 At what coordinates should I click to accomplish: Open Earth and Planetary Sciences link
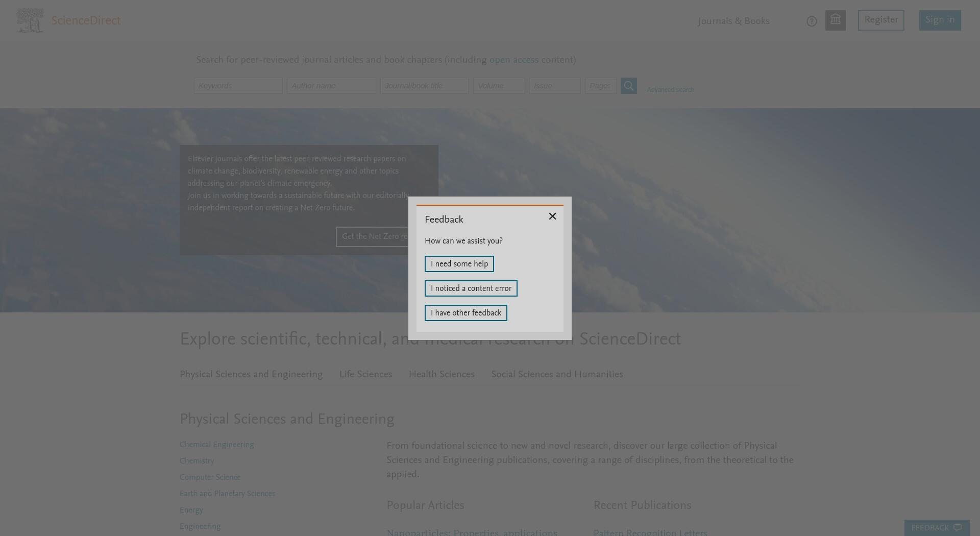(x=227, y=494)
